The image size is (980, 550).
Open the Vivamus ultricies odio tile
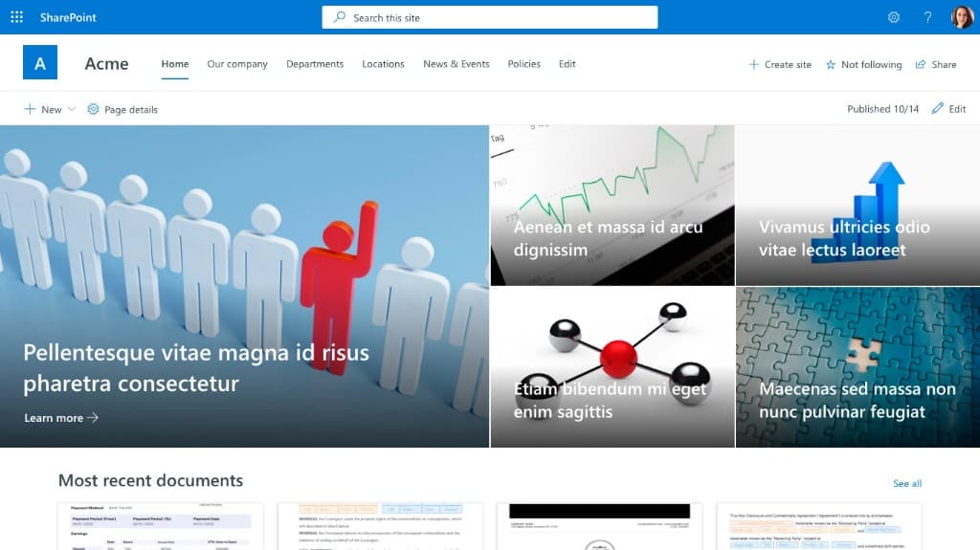click(x=858, y=206)
